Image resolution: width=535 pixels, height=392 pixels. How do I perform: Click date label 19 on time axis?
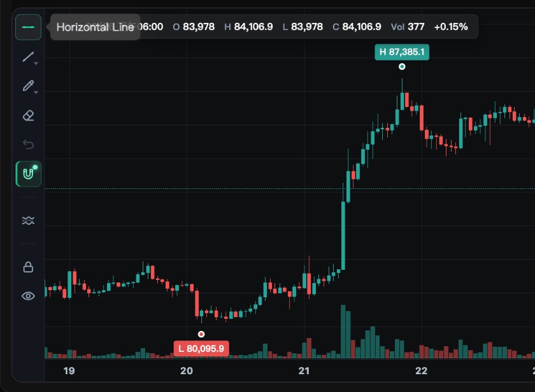click(69, 371)
